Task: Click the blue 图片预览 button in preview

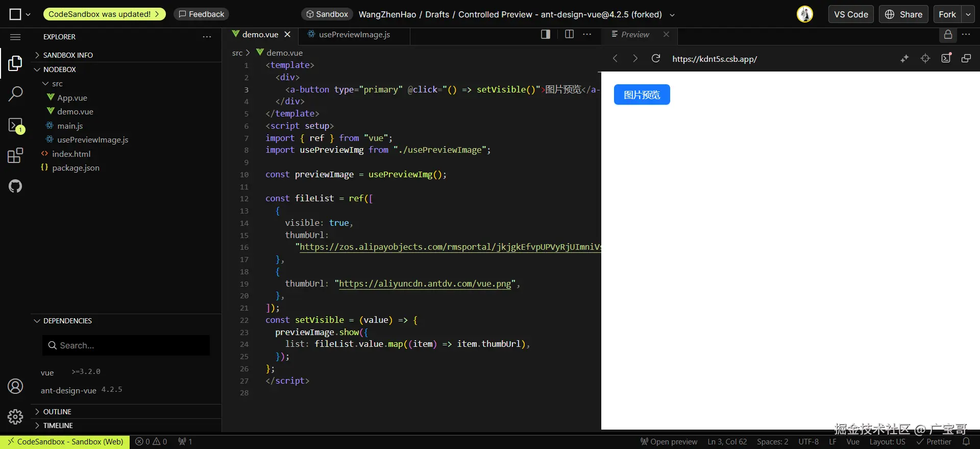Action: [x=642, y=94]
